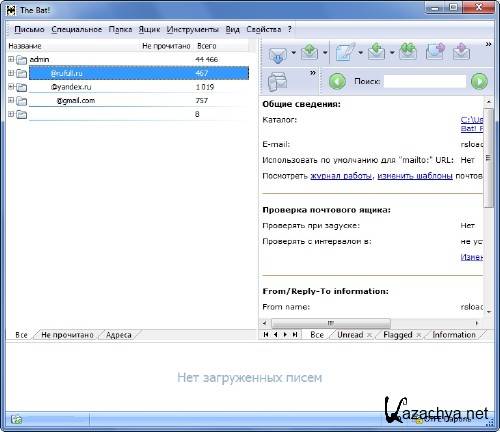Open the ? help menu
500x432 pixels.
(x=290, y=29)
